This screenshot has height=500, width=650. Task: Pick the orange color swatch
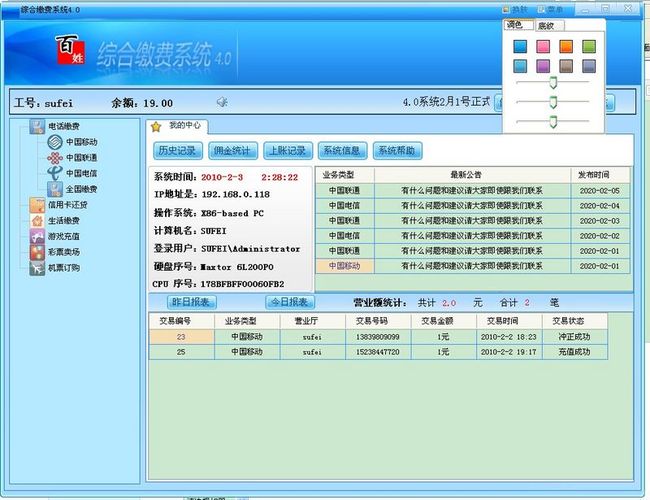point(566,46)
